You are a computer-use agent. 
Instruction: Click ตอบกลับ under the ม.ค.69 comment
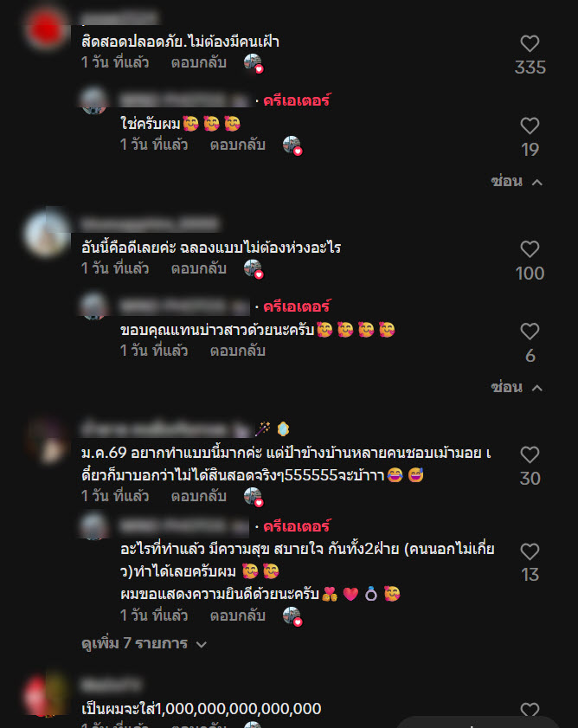tap(199, 496)
